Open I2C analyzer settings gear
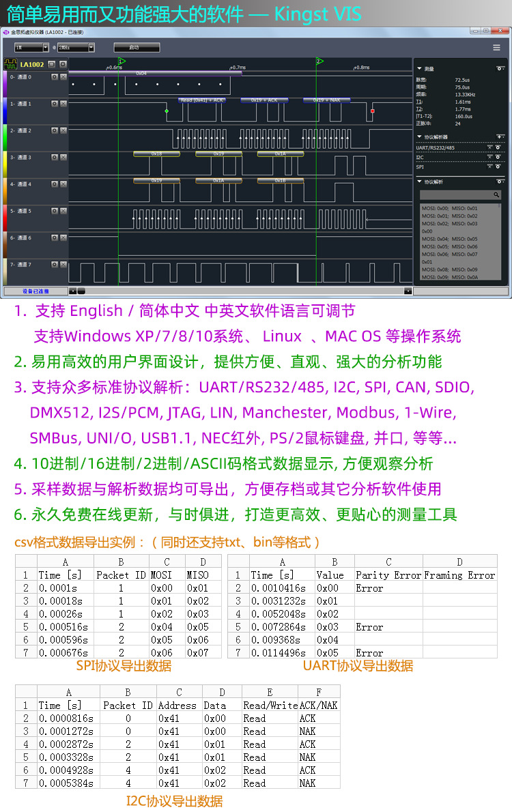Viewport: 512px width, 812px height. [x=498, y=157]
